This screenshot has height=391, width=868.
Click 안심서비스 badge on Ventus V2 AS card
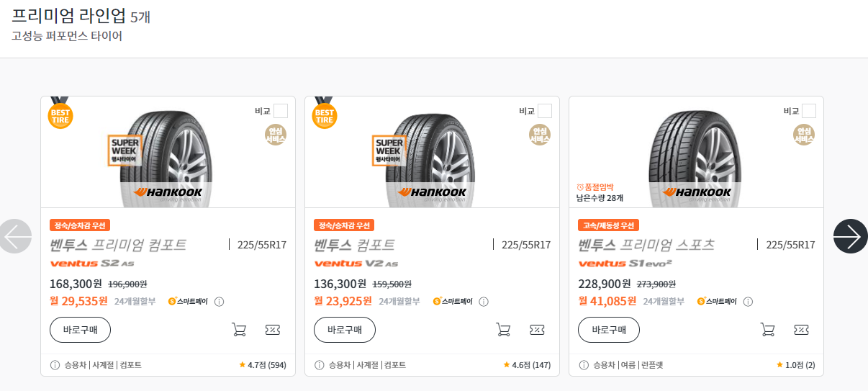tap(540, 135)
